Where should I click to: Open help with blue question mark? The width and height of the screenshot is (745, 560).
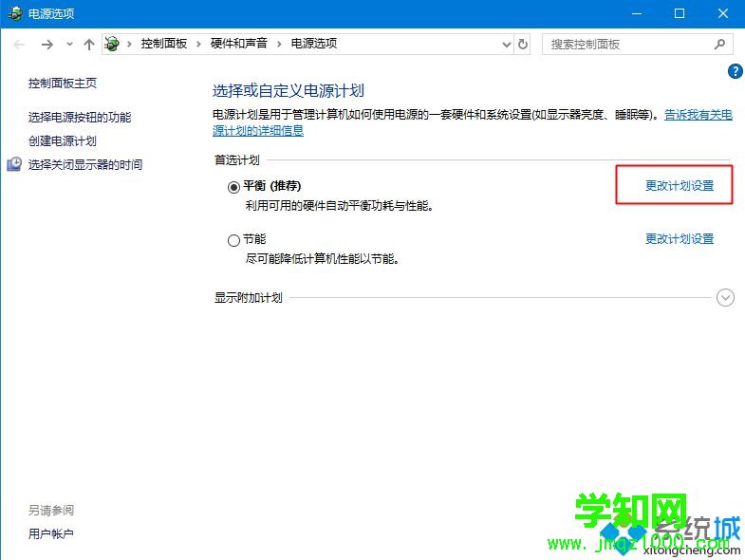pyautogui.click(x=735, y=71)
